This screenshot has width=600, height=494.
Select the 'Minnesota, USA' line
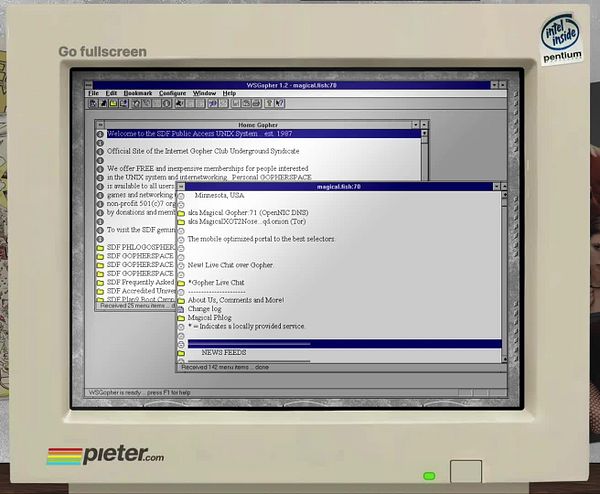[219, 196]
